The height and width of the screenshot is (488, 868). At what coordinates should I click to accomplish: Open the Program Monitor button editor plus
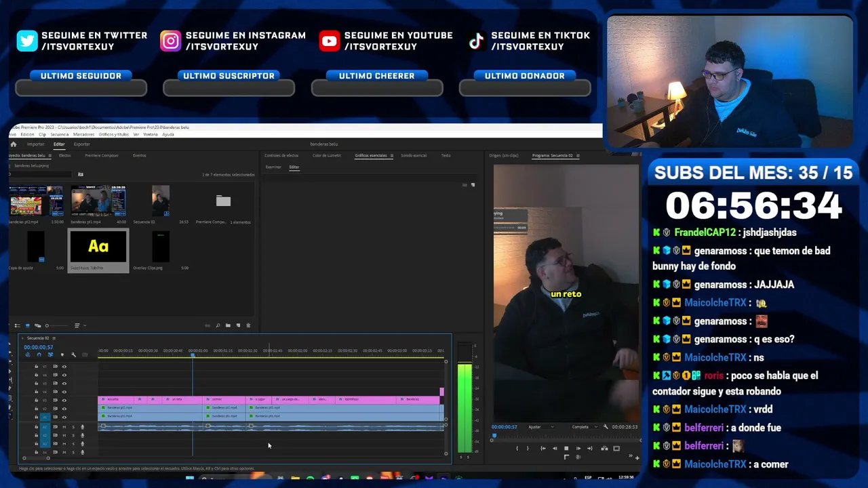[x=637, y=457]
